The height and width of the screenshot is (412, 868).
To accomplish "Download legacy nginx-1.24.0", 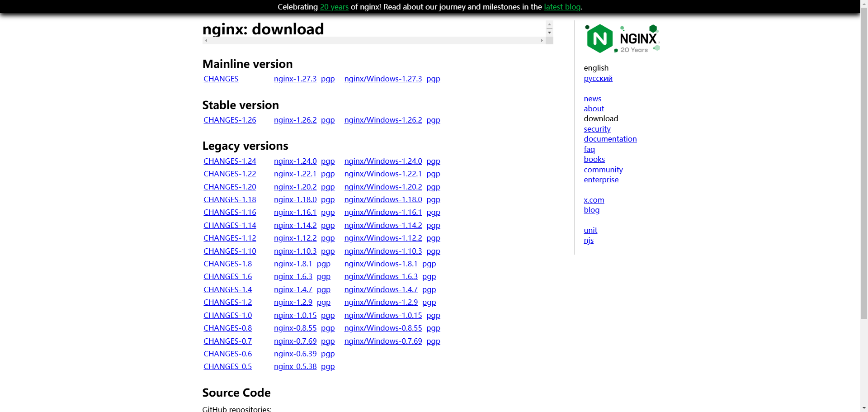I will (295, 161).
